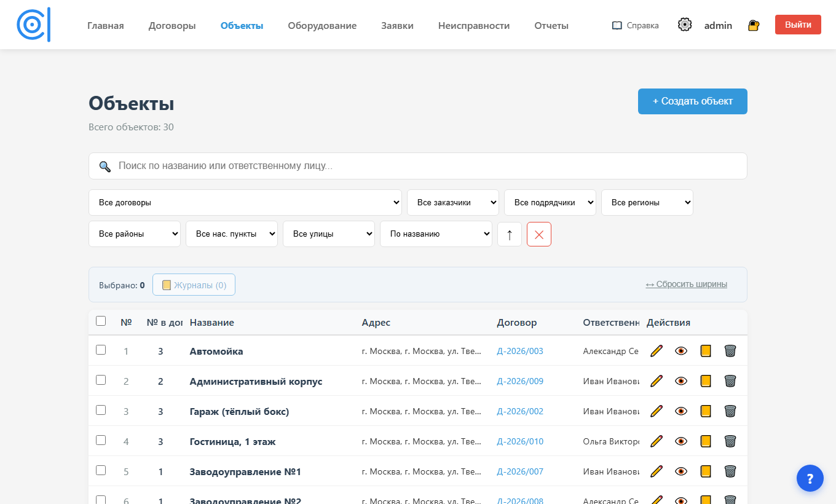Check the Заводоуправление №1 row checkbox

[101, 470]
